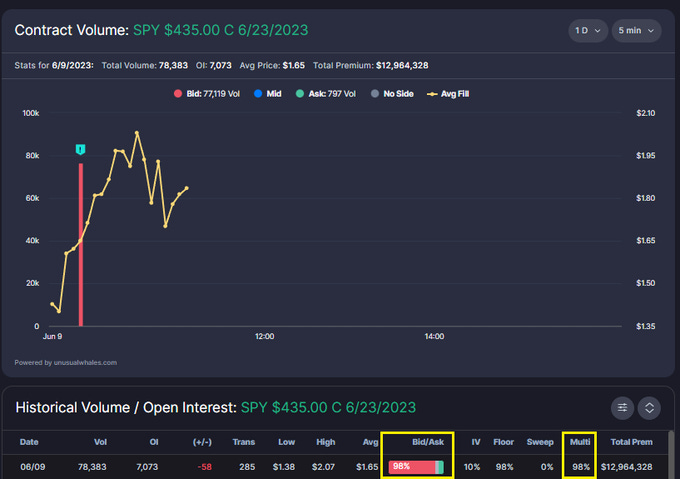Sort table by (+/-) column
680x479 pixels.
202,442
